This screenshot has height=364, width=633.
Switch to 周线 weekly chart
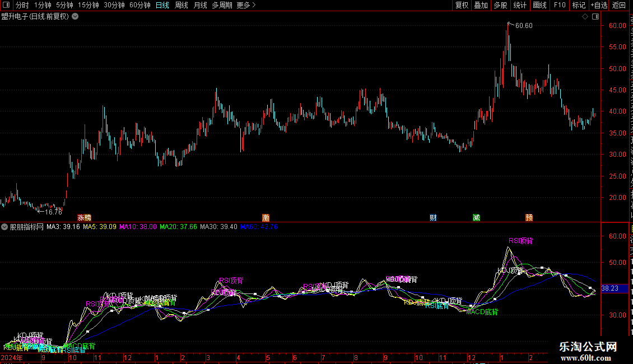pyautogui.click(x=181, y=5)
